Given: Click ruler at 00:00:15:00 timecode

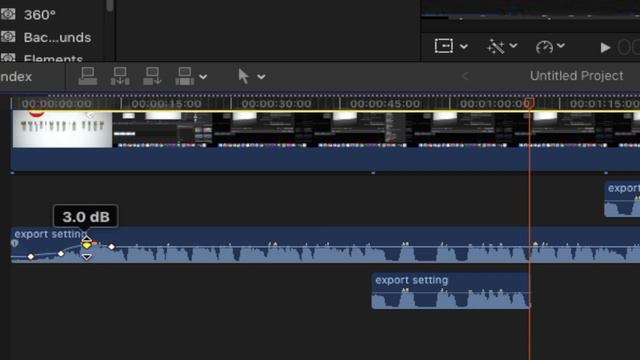Looking at the screenshot, I should 166,104.
